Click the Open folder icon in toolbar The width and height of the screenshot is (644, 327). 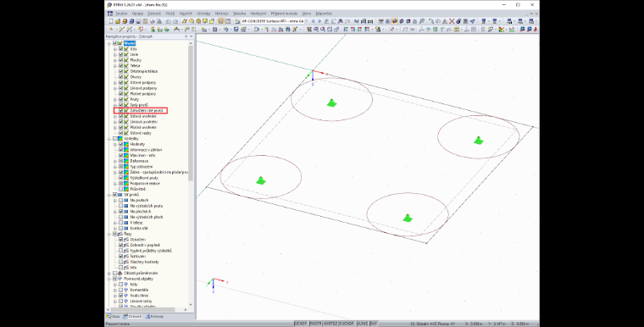pos(118,21)
